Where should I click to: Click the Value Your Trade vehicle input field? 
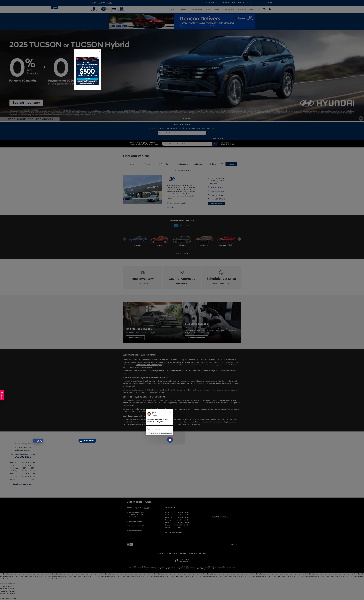pyautogui.click(x=182, y=133)
